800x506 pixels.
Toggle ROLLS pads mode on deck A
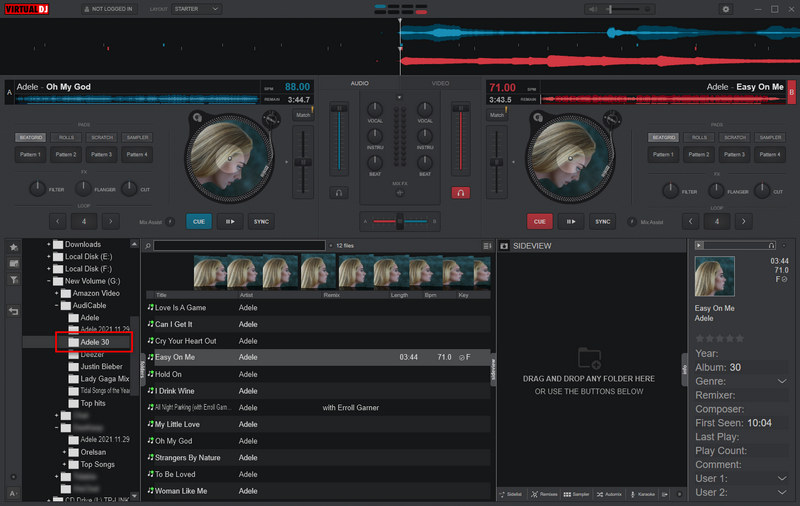point(66,137)
